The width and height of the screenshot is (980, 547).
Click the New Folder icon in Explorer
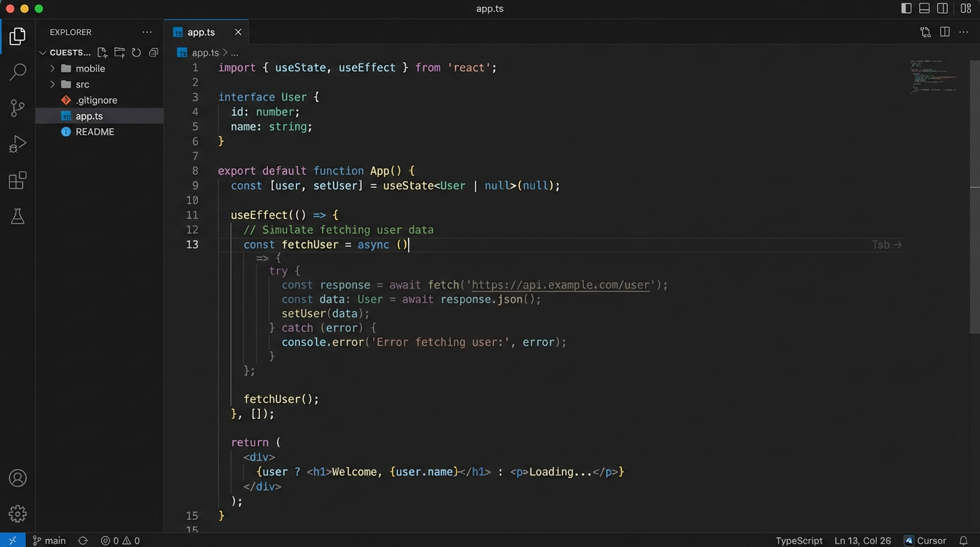[x=120, y=53]
